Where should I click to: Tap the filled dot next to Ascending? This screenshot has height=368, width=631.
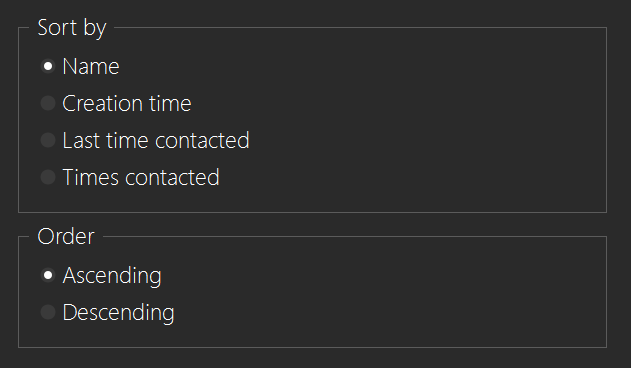coord(48,275)
